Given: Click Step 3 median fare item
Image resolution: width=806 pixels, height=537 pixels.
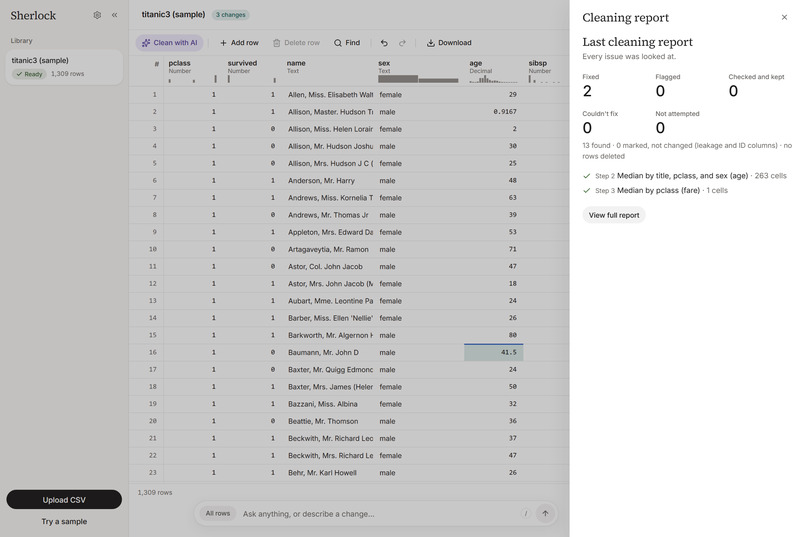Looking at the screenshot, I should pos(655,190).
